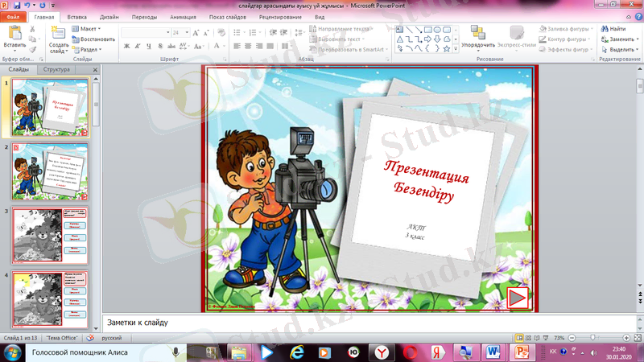Click the Internet Explorer taskbar icon
This screenshot has width=644, height=362.
(298, 352)
